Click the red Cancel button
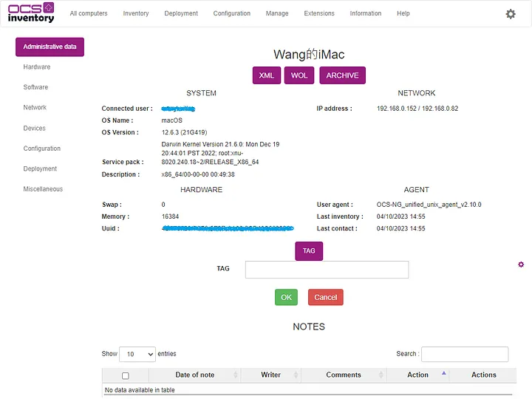The width and height of the screenshot is (532, 399). coord(325,297)
